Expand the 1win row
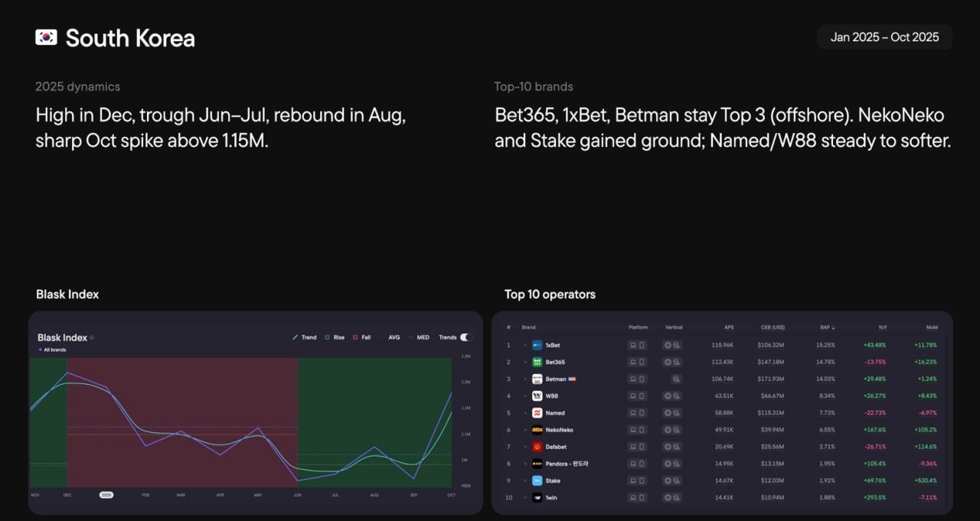The image size is (980, 521). (525, 497)
